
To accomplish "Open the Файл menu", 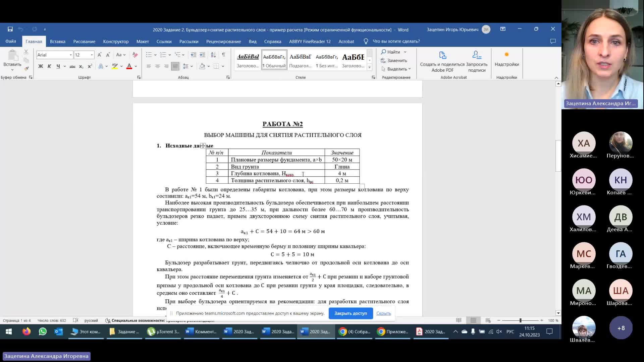I will 11,41.
